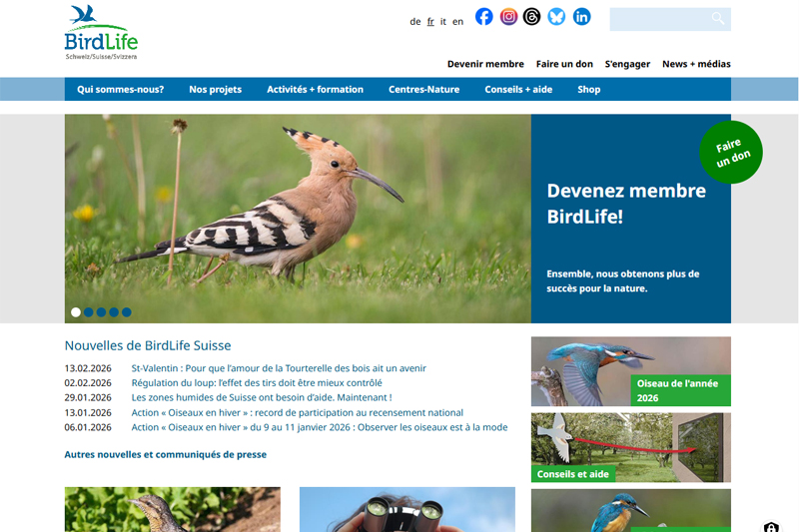Open the 'Activités + formation' menu
The width and height of the screenshot is (799, 532).
tap(315, 89)
